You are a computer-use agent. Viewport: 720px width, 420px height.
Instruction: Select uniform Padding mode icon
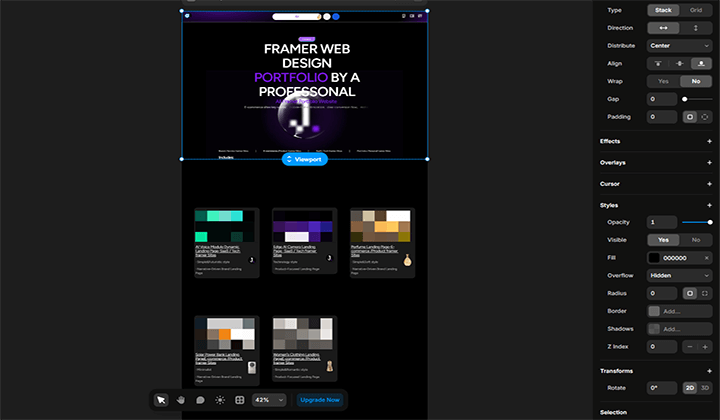pyautogui.click(x=690, y=117)
